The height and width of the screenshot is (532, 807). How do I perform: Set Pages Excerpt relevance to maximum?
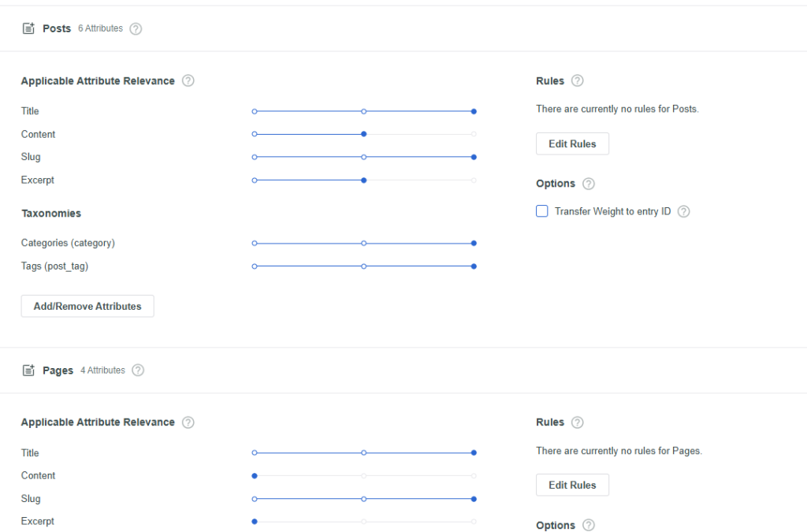click(474, 522)
